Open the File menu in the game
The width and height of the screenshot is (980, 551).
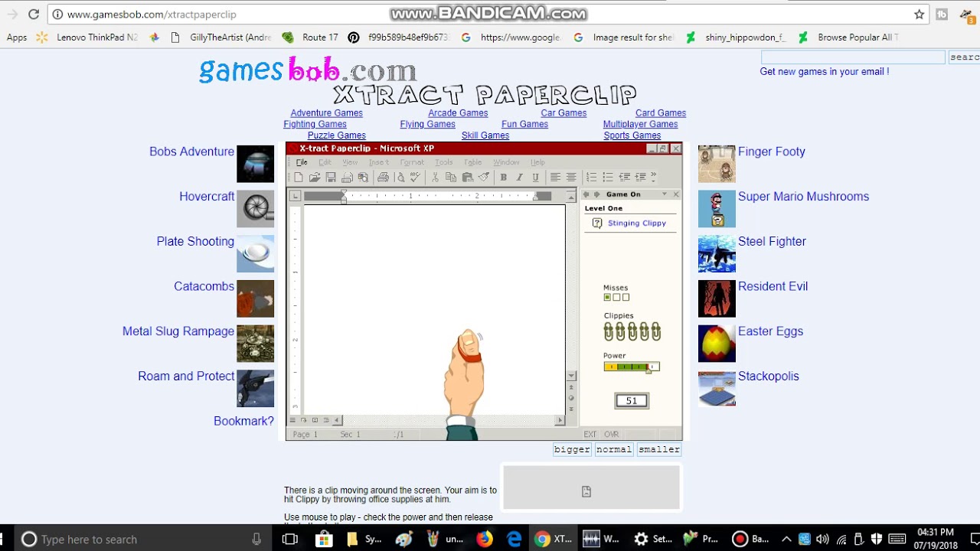[x=302, y=162]
